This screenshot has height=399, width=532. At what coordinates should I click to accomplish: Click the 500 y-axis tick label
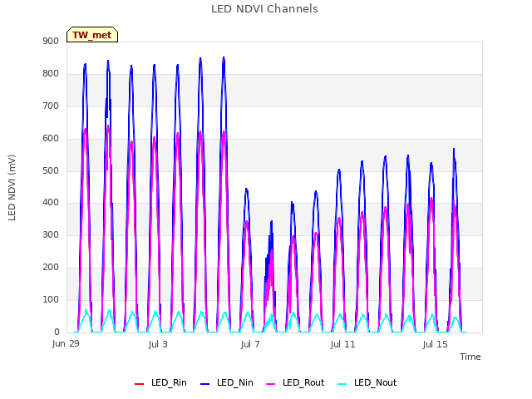[51, 170]
